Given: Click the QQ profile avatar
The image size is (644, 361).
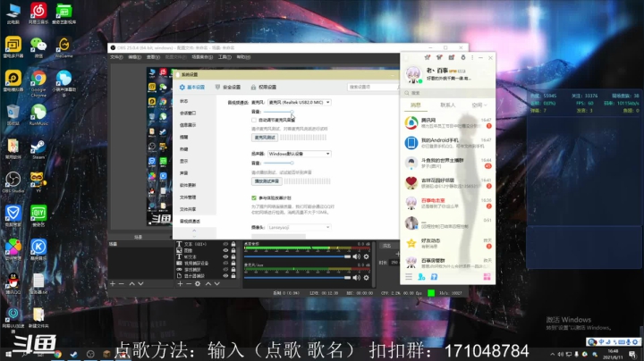Looking at the screenshot, I should 413,75.
